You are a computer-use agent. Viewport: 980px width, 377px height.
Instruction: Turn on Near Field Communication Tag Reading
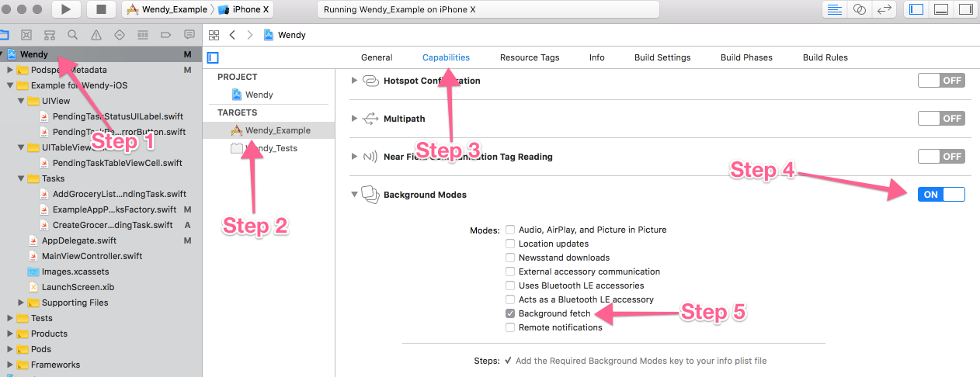[941, 156]
